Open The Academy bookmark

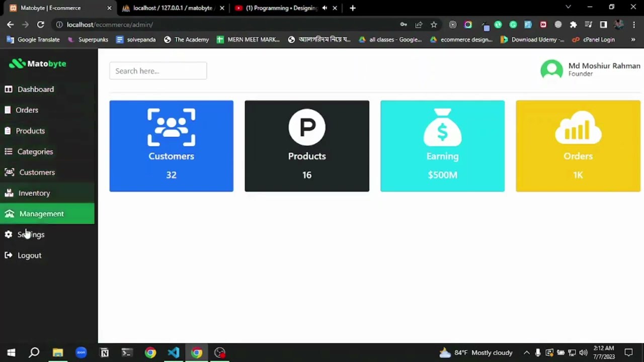click(x=186, y=39)
